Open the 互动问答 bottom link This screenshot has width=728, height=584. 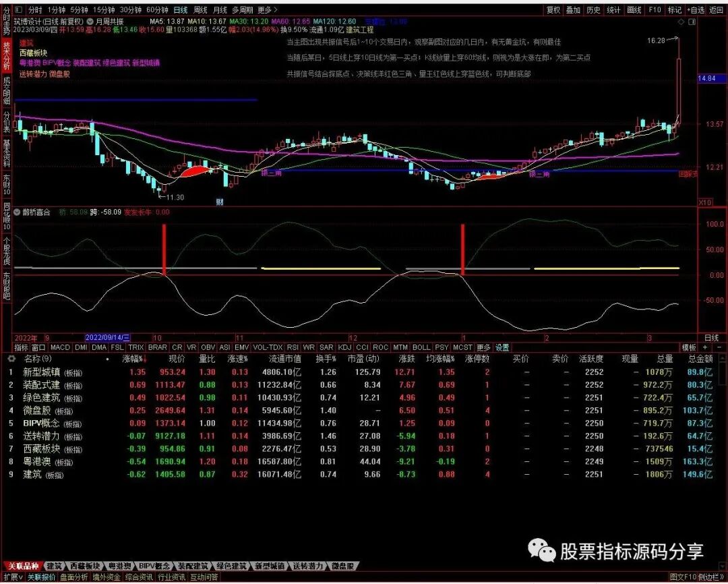(x=204, y=577)
